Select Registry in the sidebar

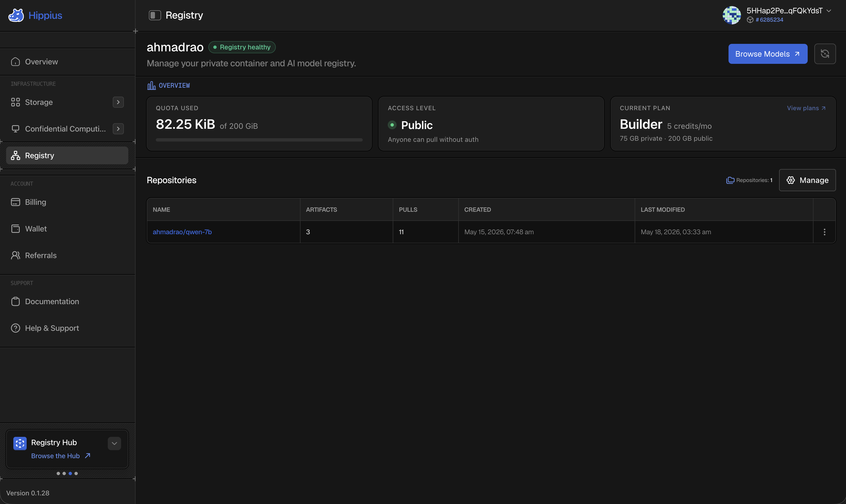pos(67,155)
